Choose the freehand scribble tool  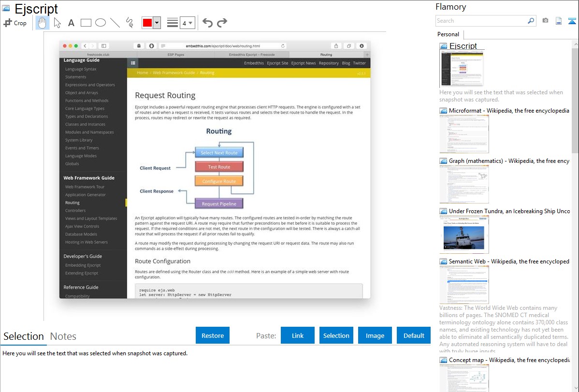click(130, 23)
